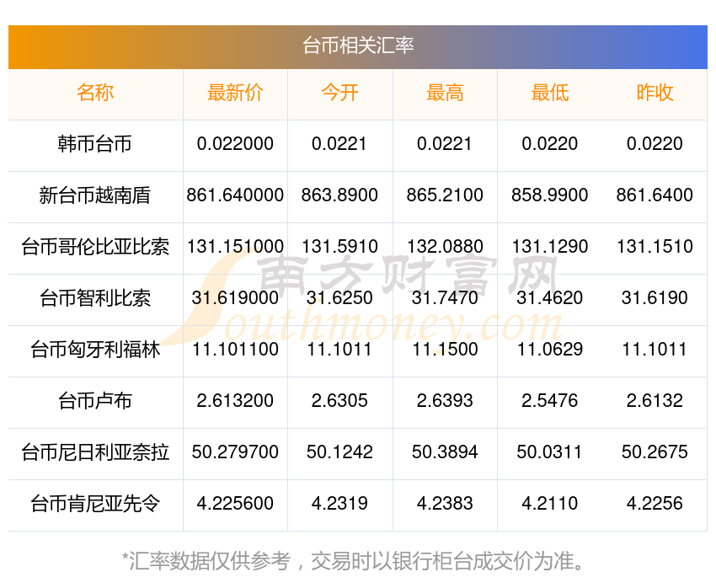Image resolution: width=716 pixels, height=588 pixels.
Task: Click latest price 0.022000
Action: tap(235, 144)
